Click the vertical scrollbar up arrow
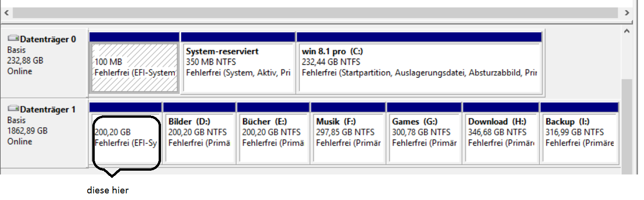The width and height of the screenshot is (644, 200). (x=626, y=31)
